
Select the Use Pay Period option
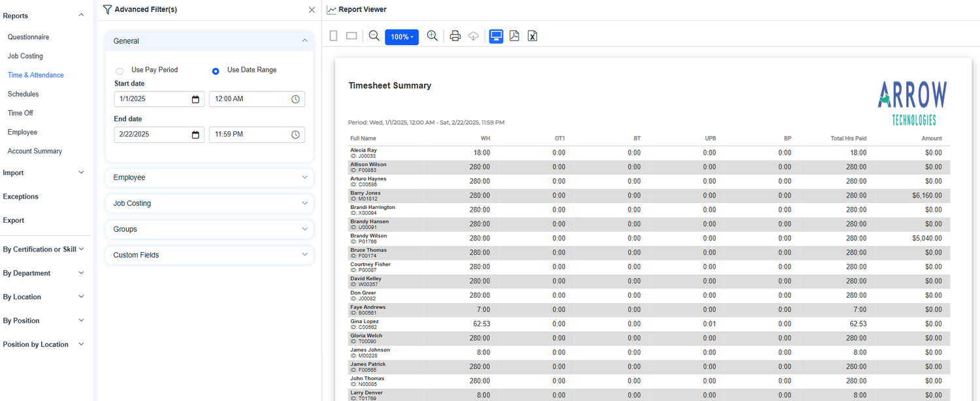coord(120,71)
